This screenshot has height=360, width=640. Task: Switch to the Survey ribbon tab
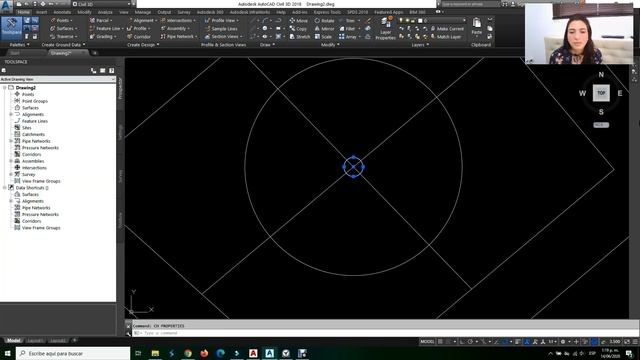pyautogui.click(x=184, y=12)
